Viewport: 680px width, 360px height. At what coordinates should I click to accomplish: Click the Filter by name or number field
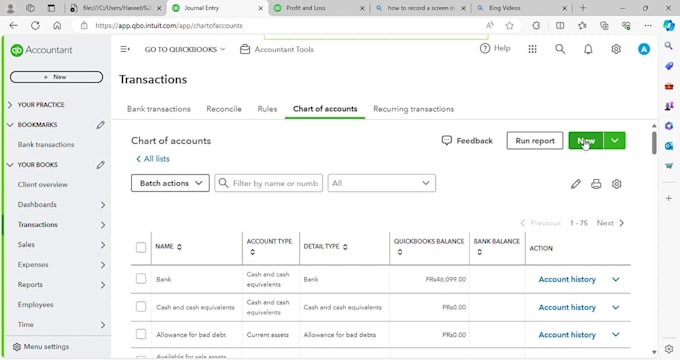[269, 183]
